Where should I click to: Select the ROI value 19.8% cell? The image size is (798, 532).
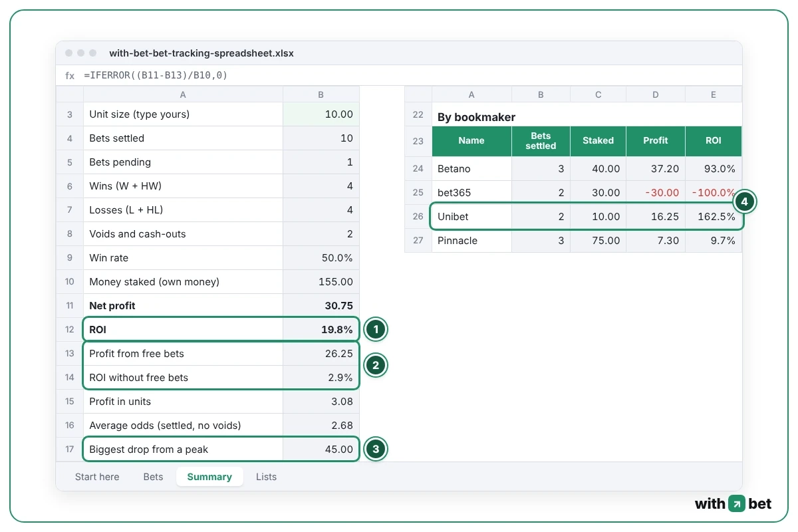tap(321, 330)
